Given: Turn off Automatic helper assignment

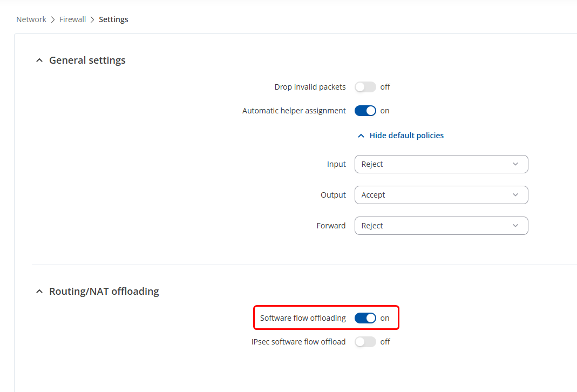Looking at the screenshot, I should 365,111.
